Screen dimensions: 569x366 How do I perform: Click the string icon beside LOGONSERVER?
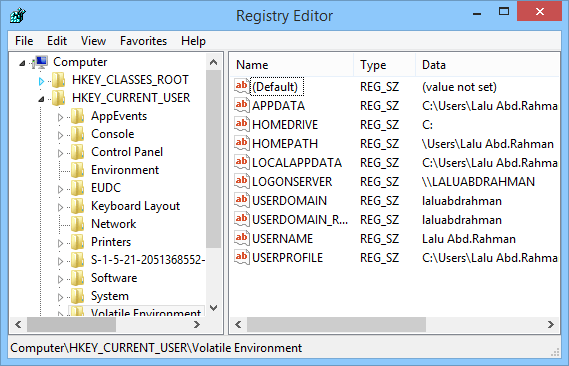click(x=242, y=181)
